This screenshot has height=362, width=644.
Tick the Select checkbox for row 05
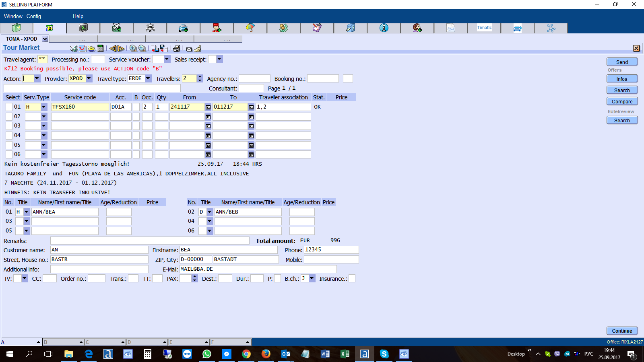point(9,145)
